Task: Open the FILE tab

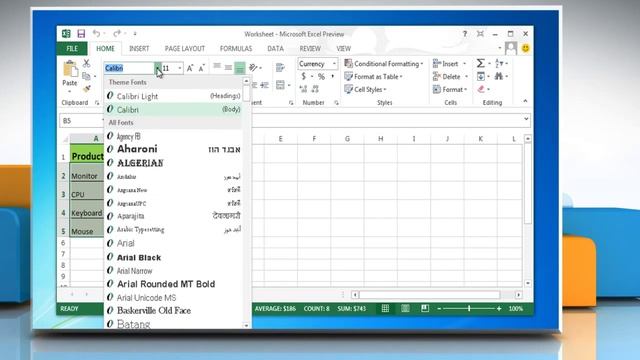Action: (72, 49)
